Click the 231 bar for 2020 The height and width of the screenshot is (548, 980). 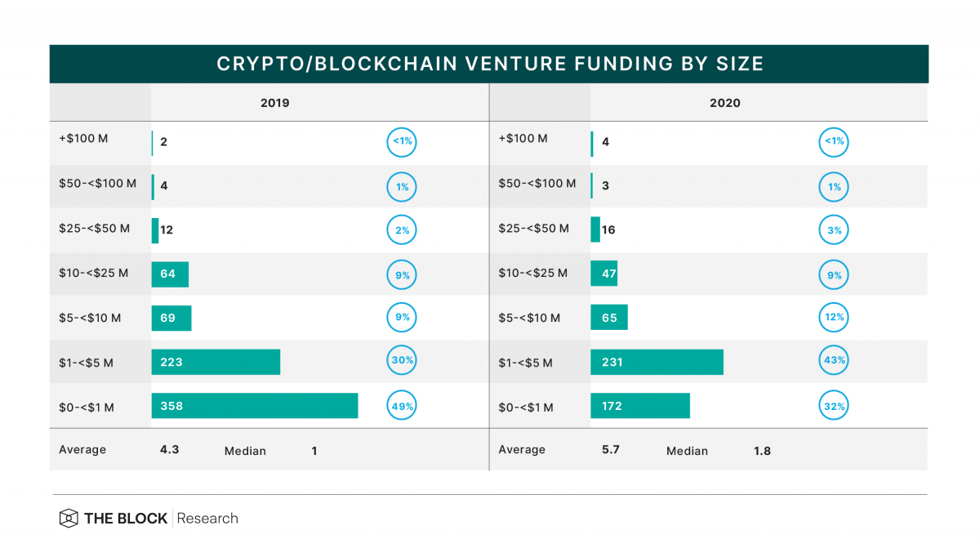click(x=657, y=362)
